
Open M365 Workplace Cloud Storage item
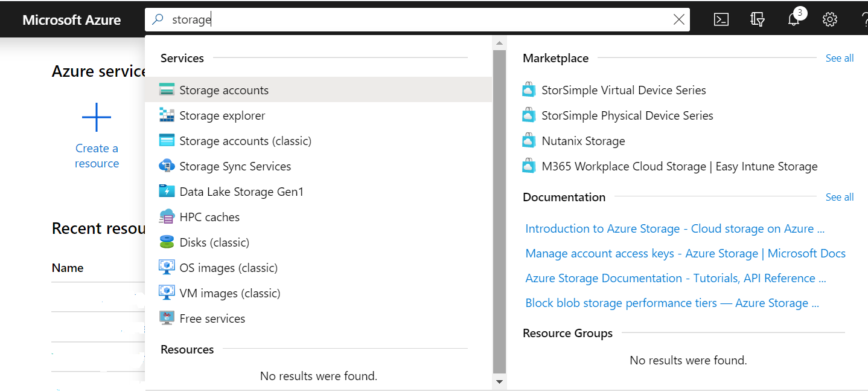680,166
